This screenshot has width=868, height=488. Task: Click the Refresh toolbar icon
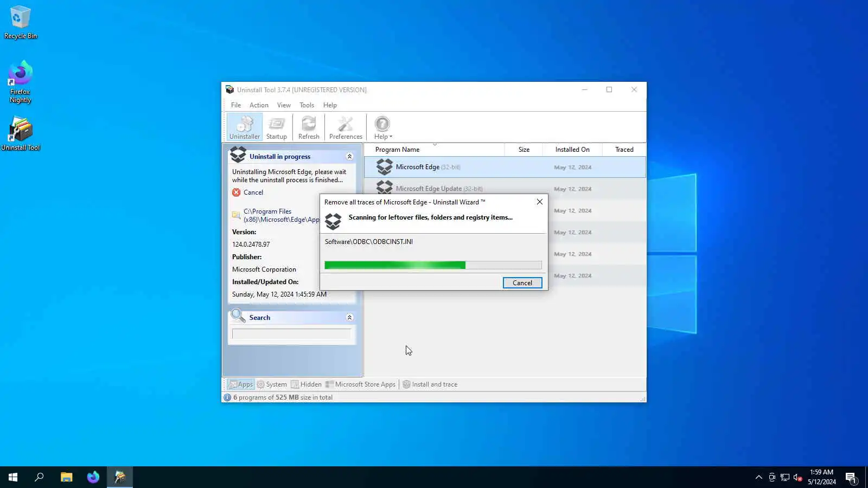[x=309, y=127]
